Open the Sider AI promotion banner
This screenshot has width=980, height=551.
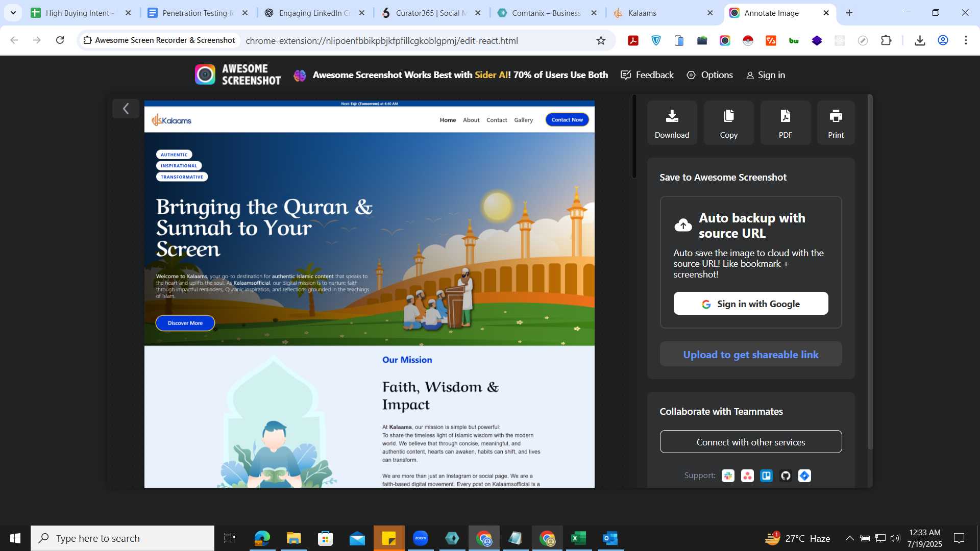(x=451, y=75)
